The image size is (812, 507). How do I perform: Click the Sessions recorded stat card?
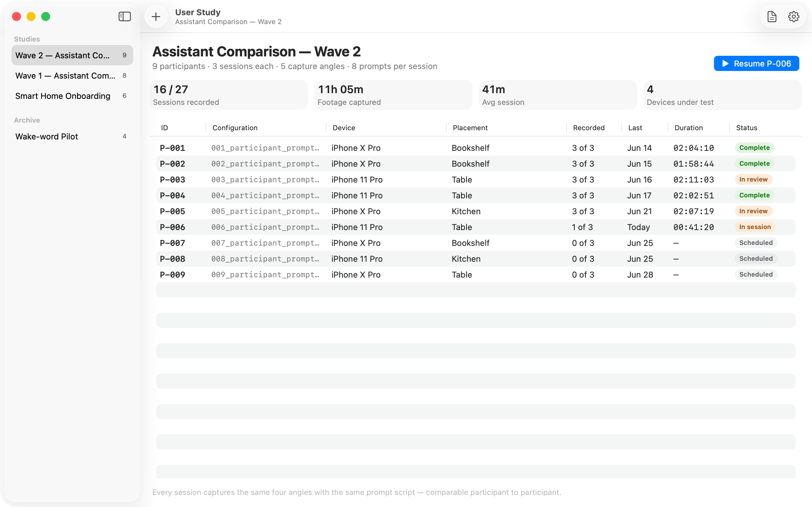pos(228,95)
